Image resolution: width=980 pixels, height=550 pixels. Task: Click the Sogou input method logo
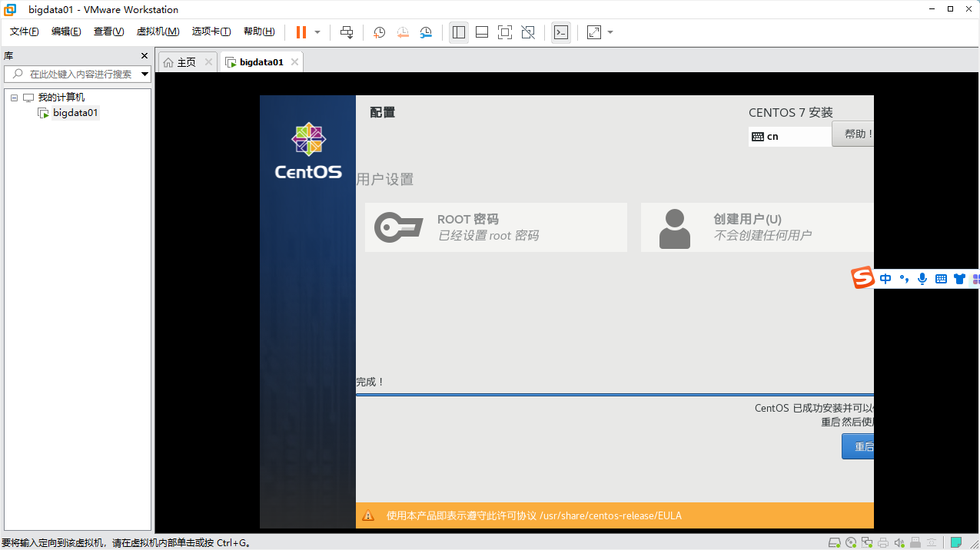[863, 278]
